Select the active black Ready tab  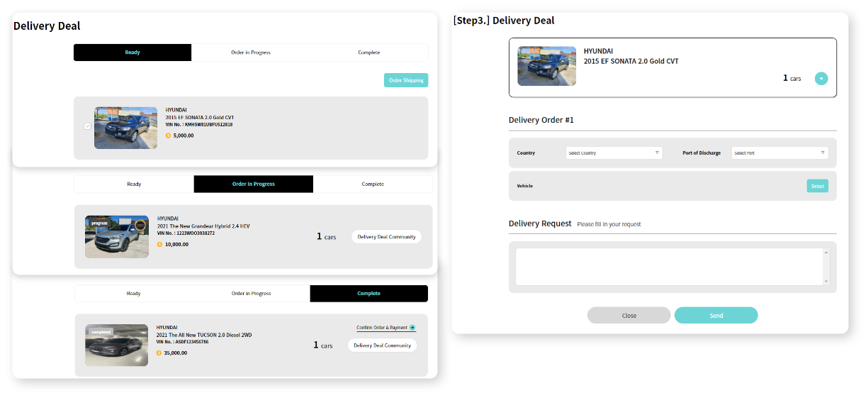tap(133, 52)
